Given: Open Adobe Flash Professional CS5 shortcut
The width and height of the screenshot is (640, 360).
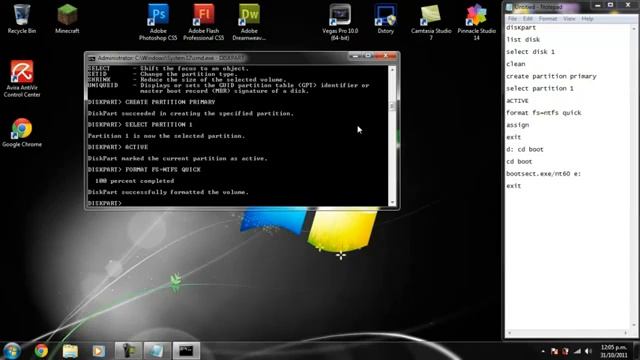Looking at the screenshot, I should coord(204,22).
